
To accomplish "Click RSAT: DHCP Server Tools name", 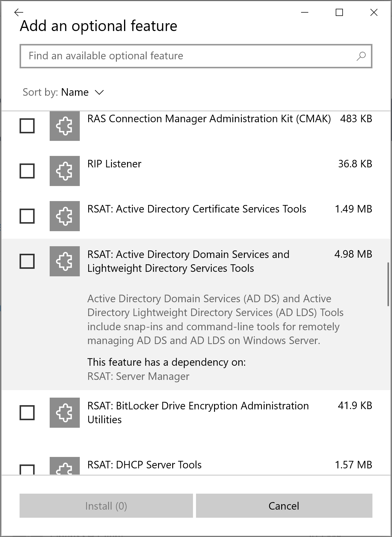I will pos(145,465).
